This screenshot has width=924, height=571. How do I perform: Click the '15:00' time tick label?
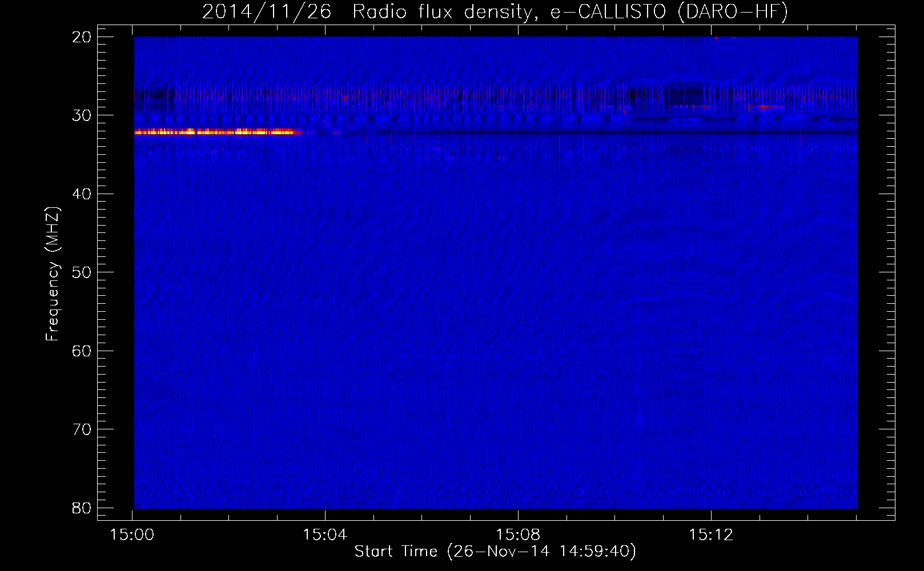(x=132, y=535)
